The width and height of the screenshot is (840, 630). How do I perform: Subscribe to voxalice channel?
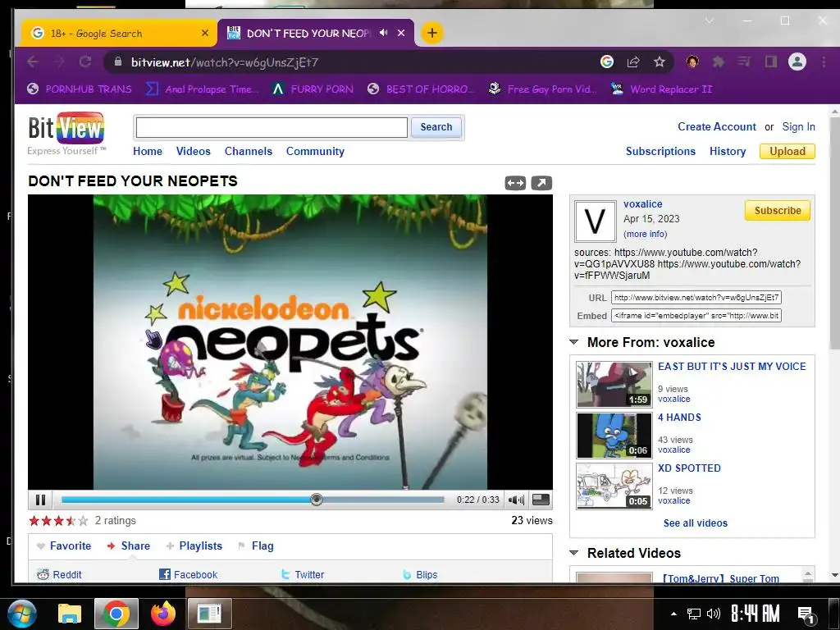click(x=778, y=211)
